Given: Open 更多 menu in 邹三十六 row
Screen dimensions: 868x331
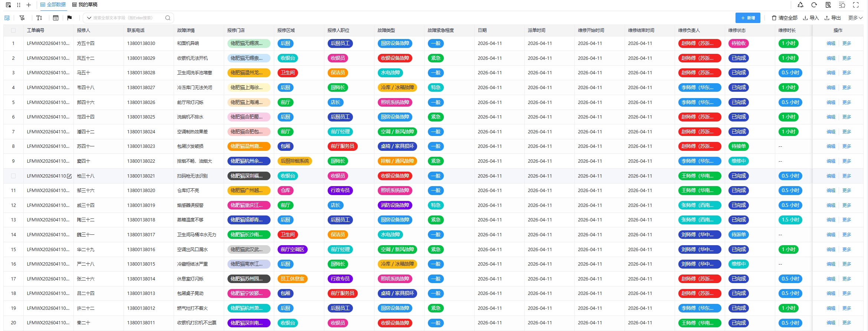Looking at the screenshot, I should pos(846,191).
